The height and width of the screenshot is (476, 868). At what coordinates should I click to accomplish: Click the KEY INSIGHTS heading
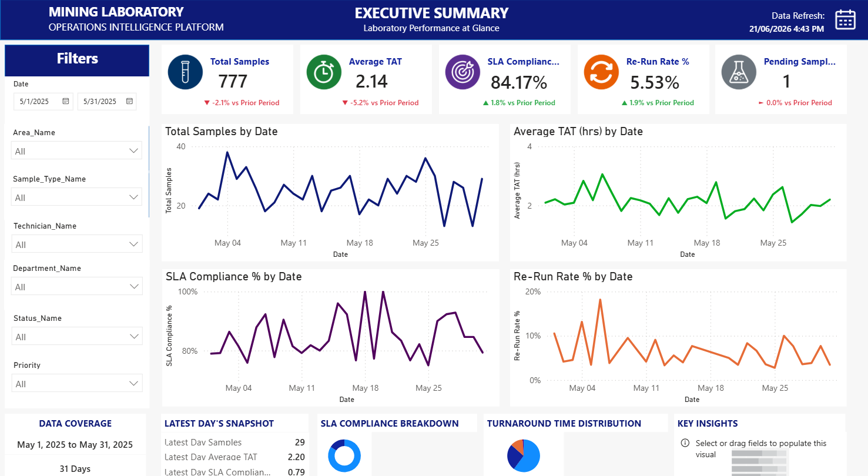click(x=708, y=423)
